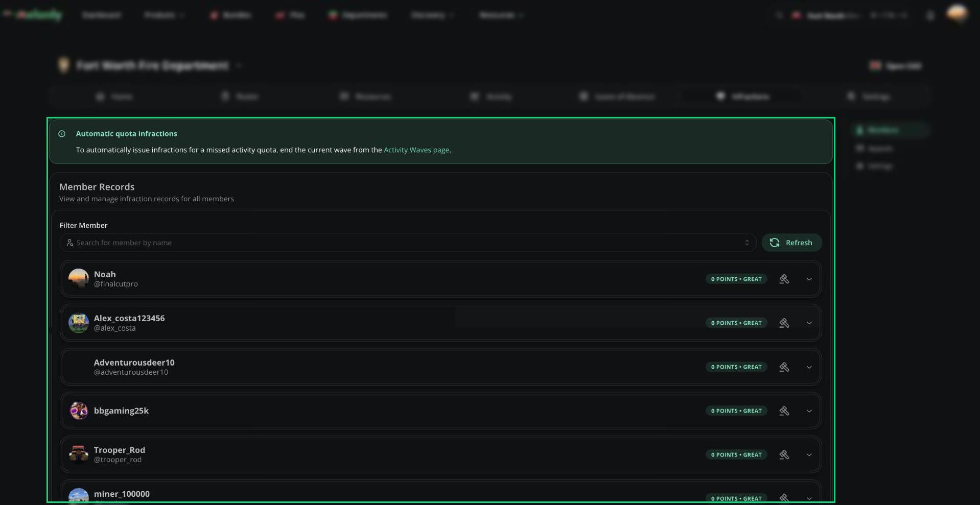Click the member name Trooper_Rod
The image size is (980, 505).
coord(120,450)
